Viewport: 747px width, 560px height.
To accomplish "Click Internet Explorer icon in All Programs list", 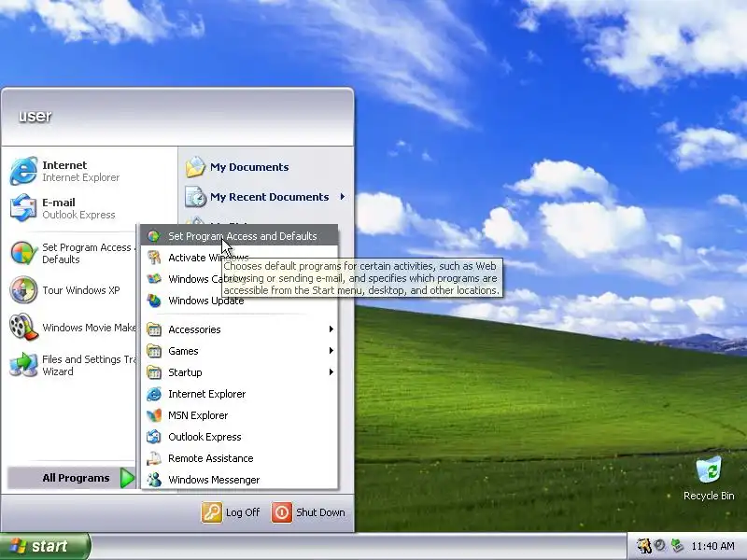I will click(x=154, y=394).
